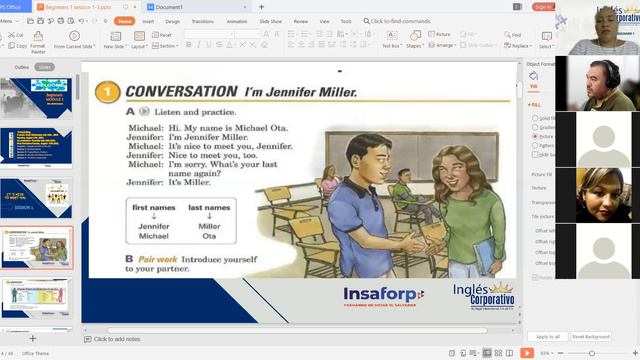Open a new document tab with plus
The width and height of the screenshot is (640, 360).
[262, 7]
